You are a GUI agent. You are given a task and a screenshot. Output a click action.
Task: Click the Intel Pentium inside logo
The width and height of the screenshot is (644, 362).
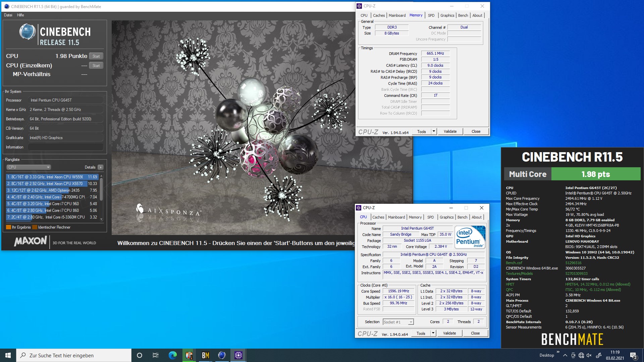click(470, 237)
